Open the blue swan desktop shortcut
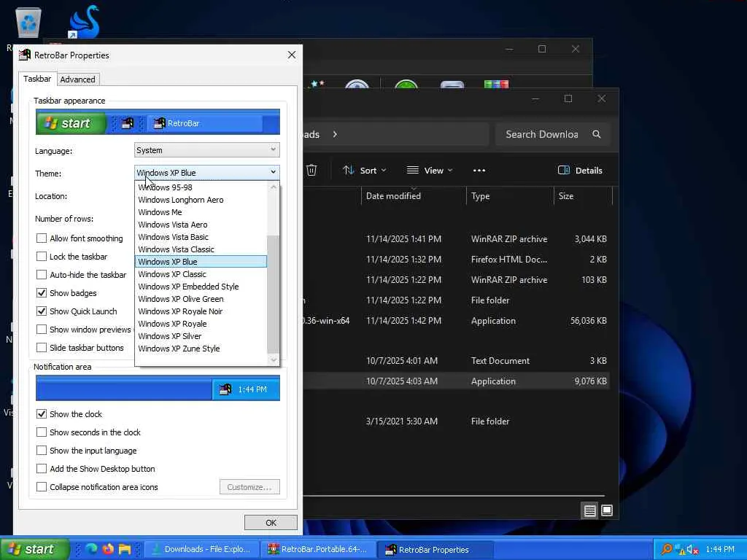 coord(84,21)
